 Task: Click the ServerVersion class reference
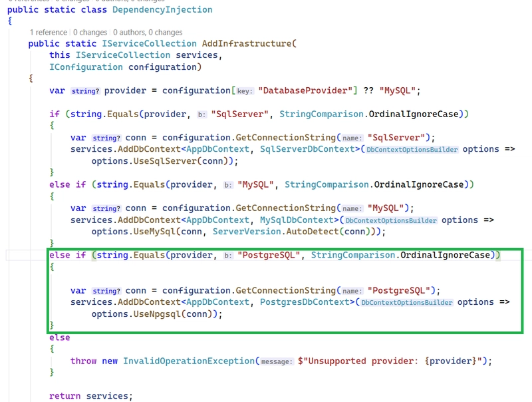247,232
